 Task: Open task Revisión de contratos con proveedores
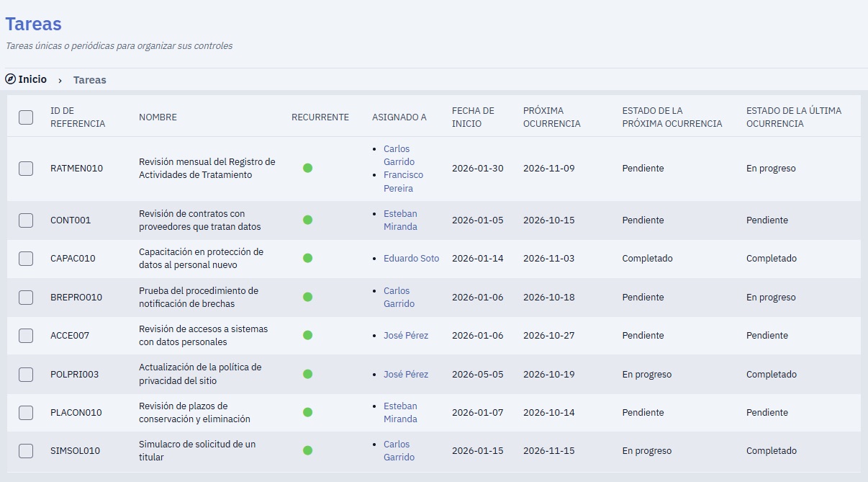tap(200, 220)
